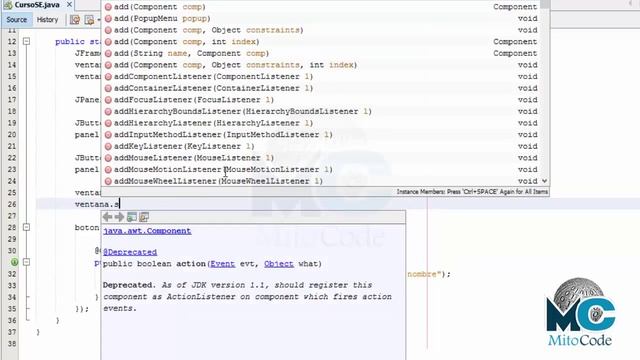Image resolution: width=640 pixels, height=360 pixels.
Task: Choose addHierarchyListener from completion list
Action: tap(322, 123)
